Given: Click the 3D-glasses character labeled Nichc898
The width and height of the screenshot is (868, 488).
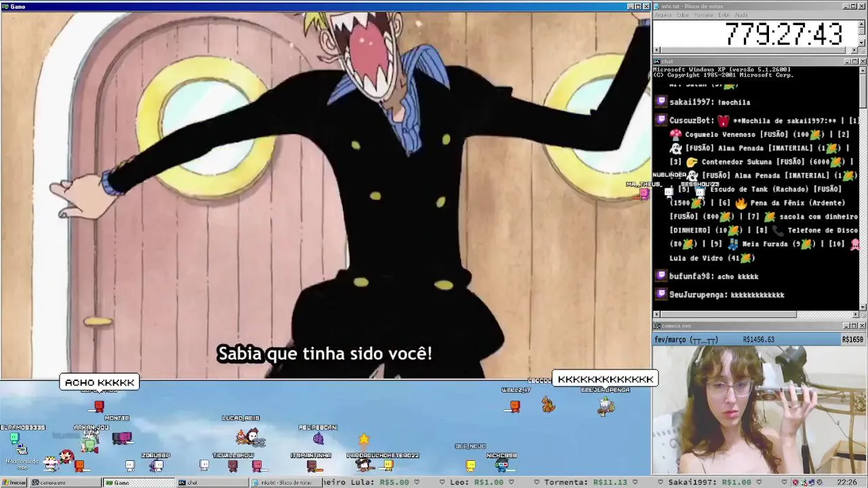Looking at the screenshot, I should point(501,465).
